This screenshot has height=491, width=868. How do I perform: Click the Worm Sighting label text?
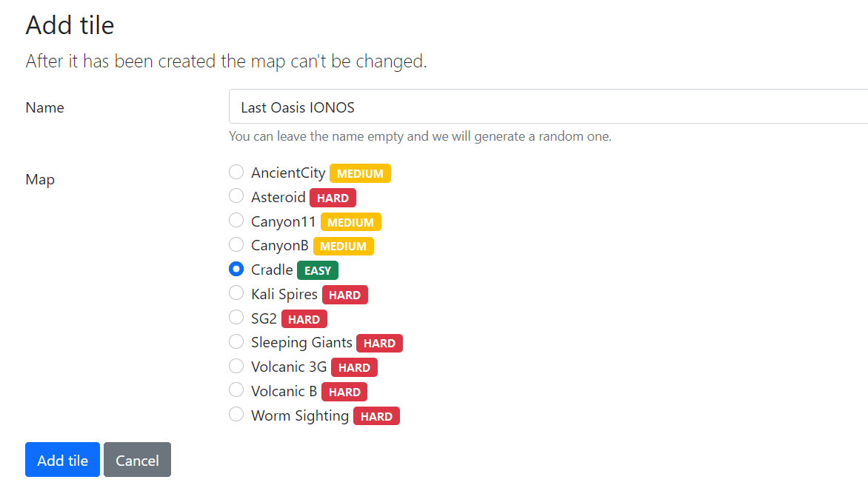click(300, 415)
